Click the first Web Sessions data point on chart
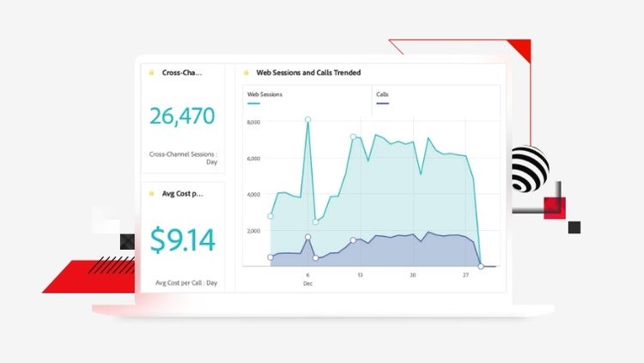The height and width of the screenshot is (363, 644). point(270,216)
